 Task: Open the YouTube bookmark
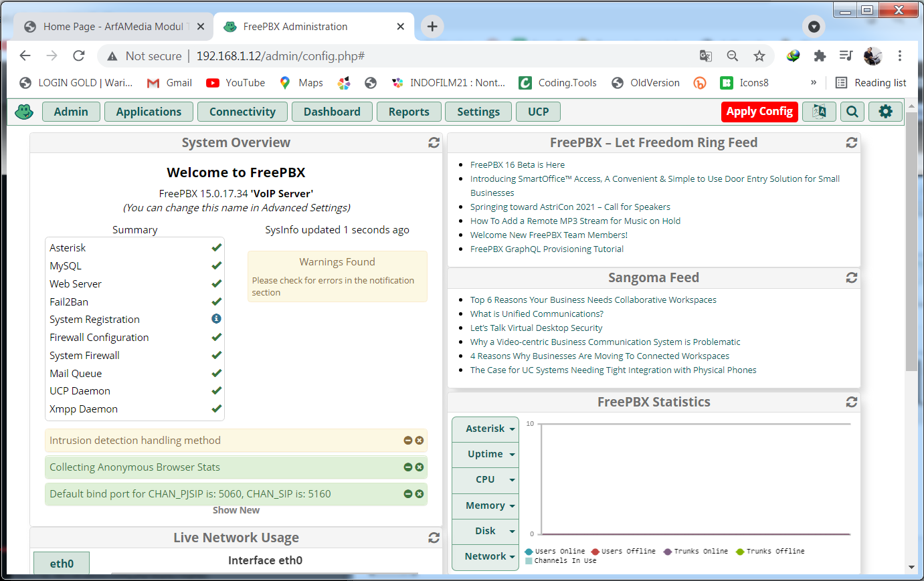pos(236,83)
